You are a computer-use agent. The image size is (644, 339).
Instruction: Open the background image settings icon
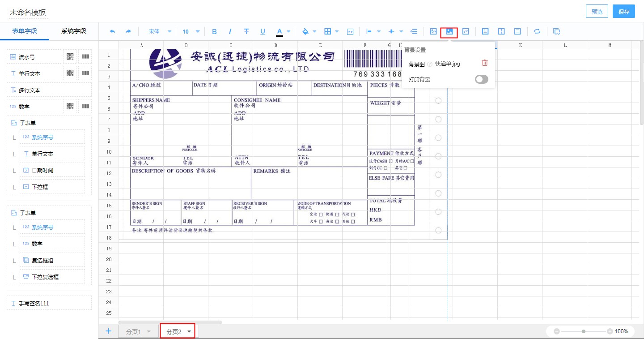pos(449,31)
